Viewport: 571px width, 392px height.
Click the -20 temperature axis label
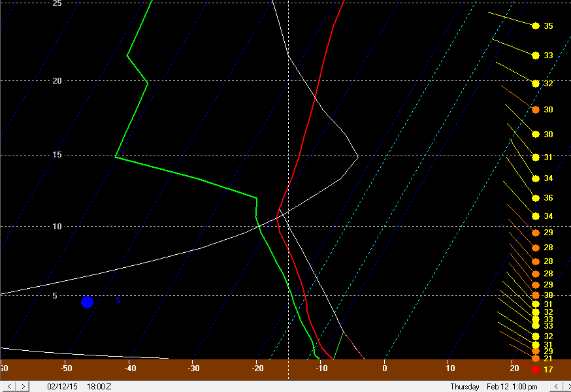point(257,368)
